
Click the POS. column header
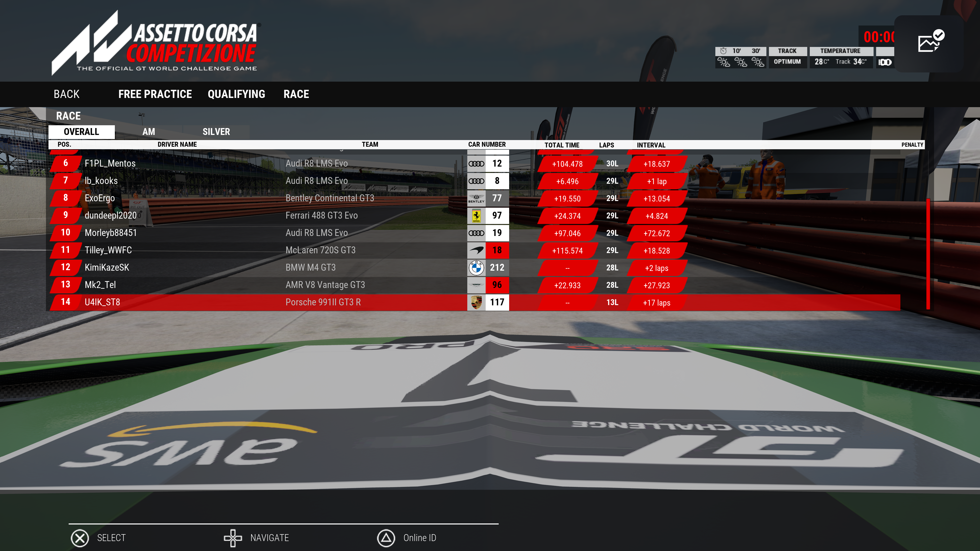pyautogui.click(x=64, y=144)
